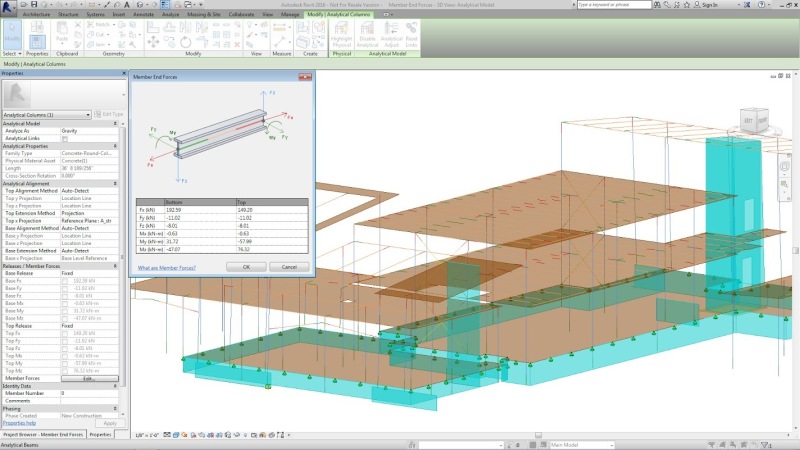Toggle the Top Fx checkbox
The image size is (800, 450).
click(x=65, y=333)
